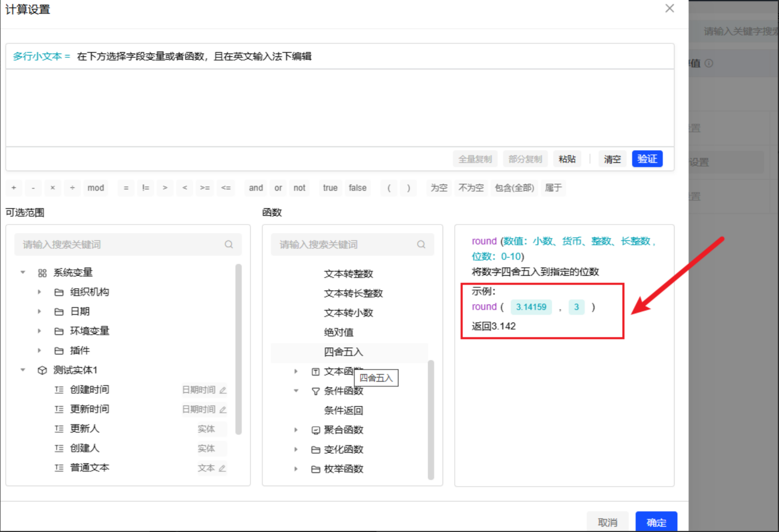Select the 文本转小数 function
The width and height of the screenshot is (779, 532).
click(x=348, y=313)
